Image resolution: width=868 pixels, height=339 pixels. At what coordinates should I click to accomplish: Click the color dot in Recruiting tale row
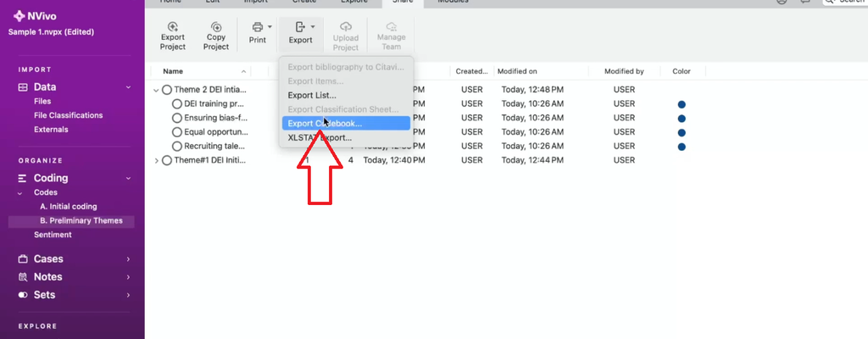pyautogui.click(x=682, y=147)
